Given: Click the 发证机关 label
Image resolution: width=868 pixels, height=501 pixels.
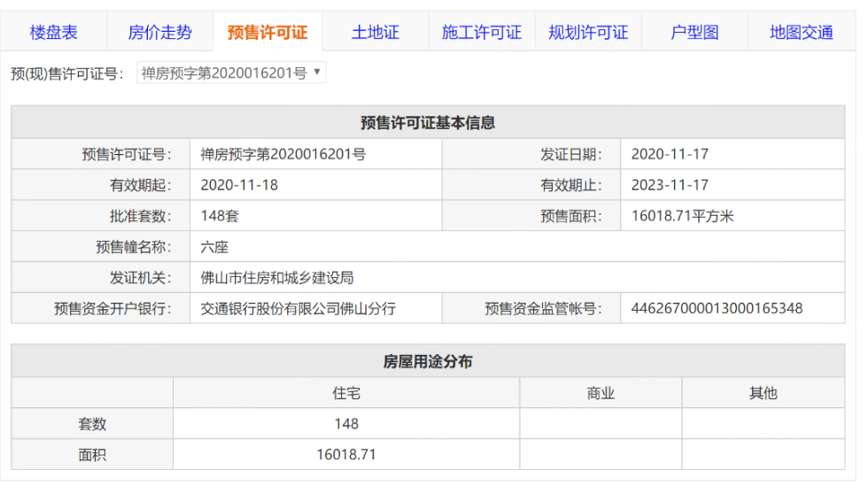Looking at the screenshot, I should pyautogui.click(x=140, y=278).
